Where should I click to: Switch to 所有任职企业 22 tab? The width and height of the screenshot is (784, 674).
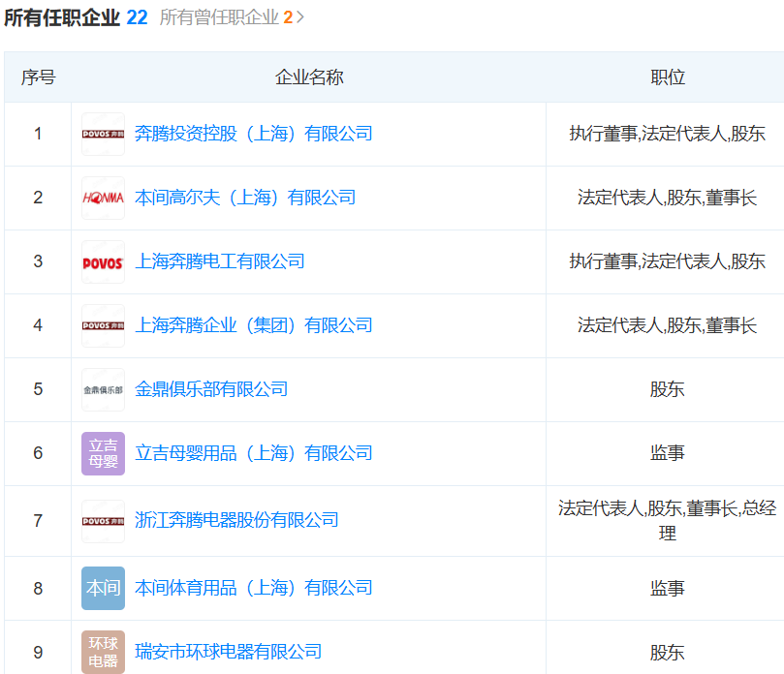(x=76, y=17)
